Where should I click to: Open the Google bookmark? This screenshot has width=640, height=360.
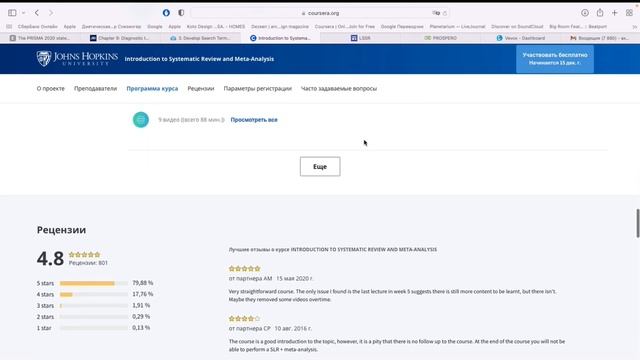pyautogui.click(x=155, y=27)
